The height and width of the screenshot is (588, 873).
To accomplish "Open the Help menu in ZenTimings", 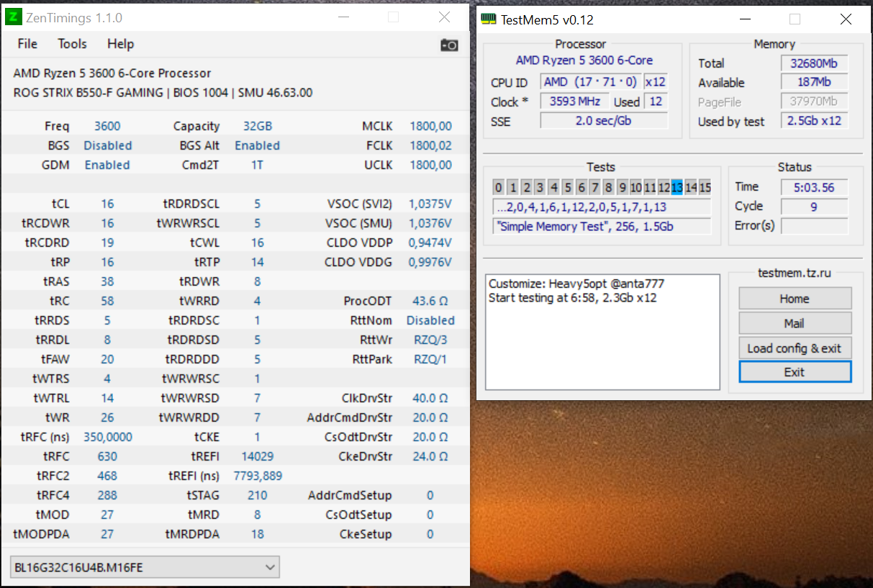I will coord(121,44).
